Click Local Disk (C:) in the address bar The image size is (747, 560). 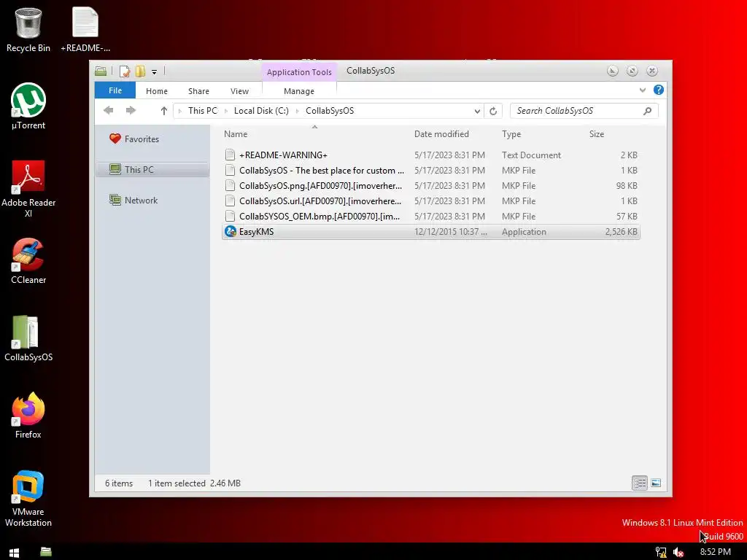point(261,111)
